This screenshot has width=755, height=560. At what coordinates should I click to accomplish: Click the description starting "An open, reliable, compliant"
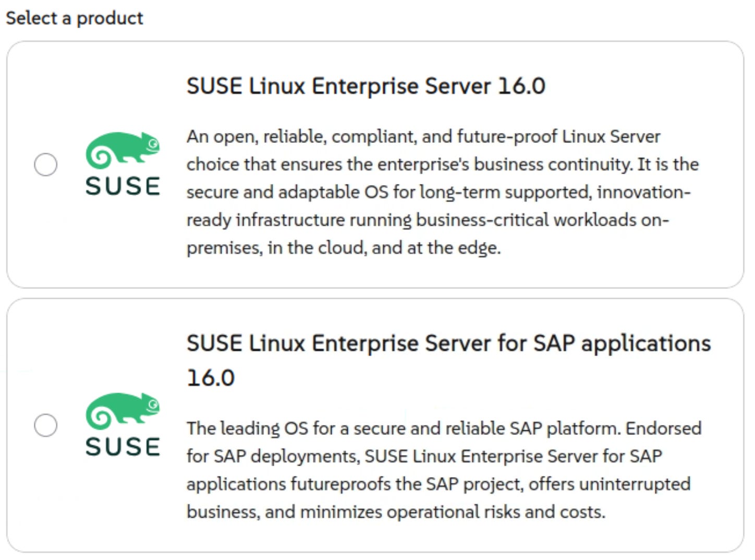click(443, 192)
